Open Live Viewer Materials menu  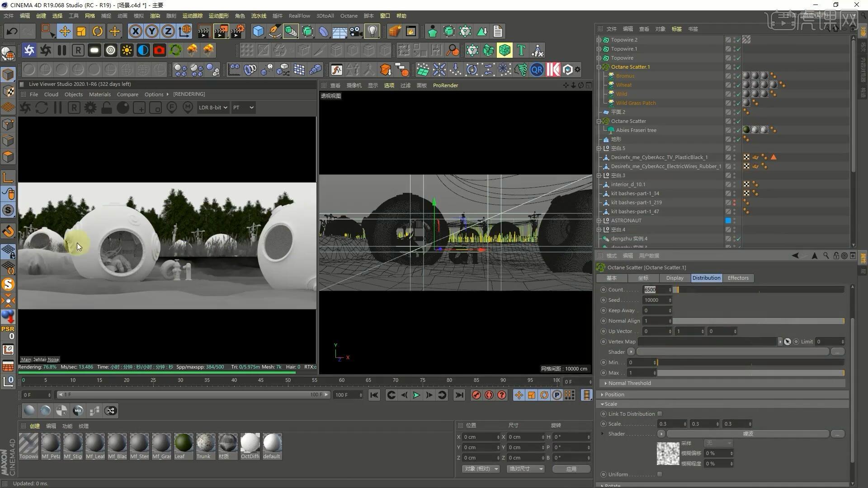(x=99, y=94)
